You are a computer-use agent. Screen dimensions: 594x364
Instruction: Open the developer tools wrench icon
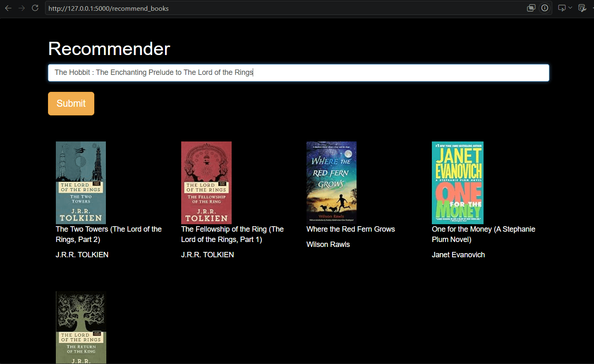point(582,8)
